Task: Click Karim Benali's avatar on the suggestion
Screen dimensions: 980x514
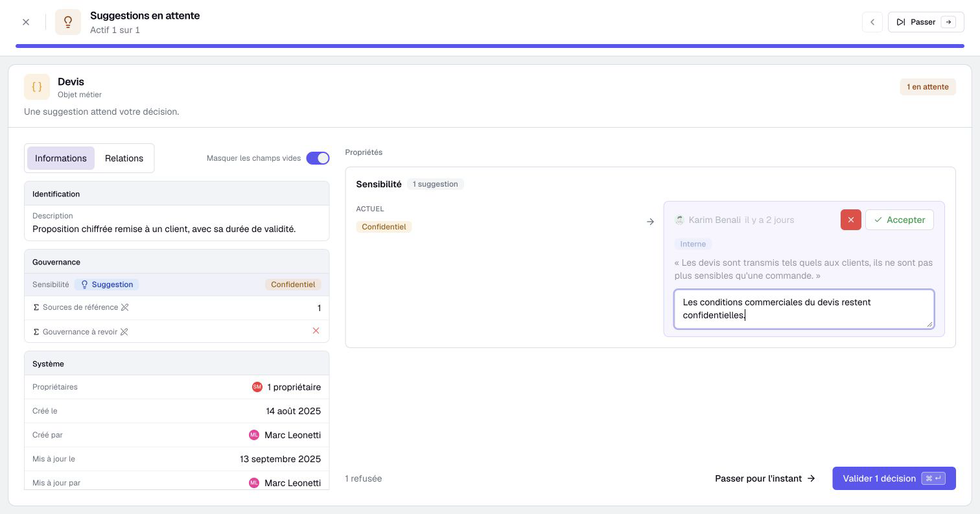Action: point(679,220)
